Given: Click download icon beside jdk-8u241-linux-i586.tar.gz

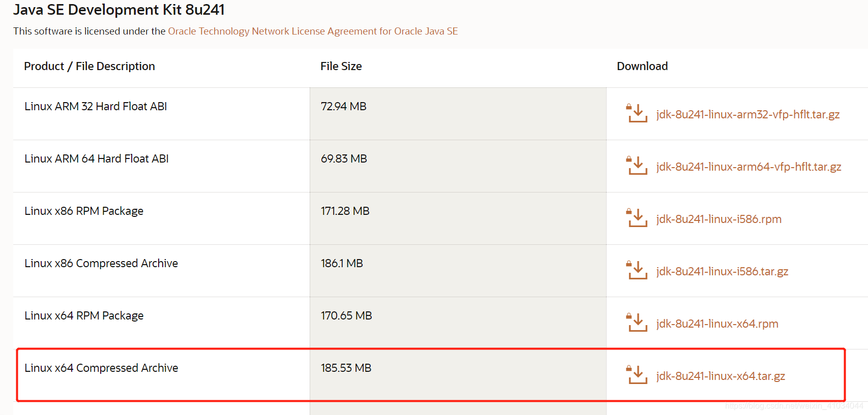Looking at the screenshot, I should tap(637, 270).
